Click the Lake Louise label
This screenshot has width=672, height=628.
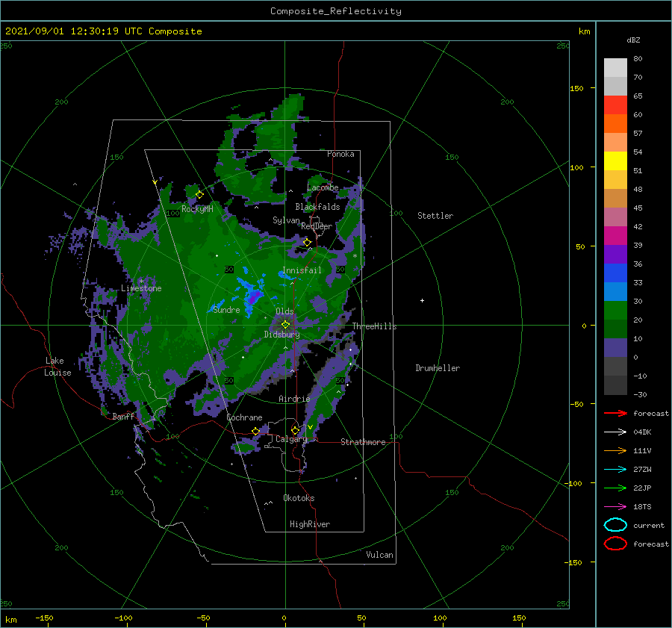click(x=57, y=367)
